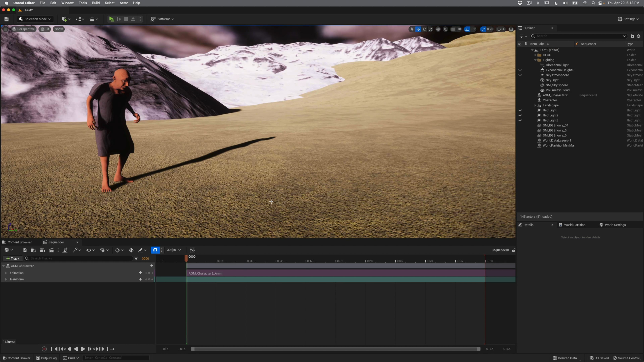The height and width of the screenshot is (362, 644).
Task: Switch to Content Browser tab
Action: point(17,242)
